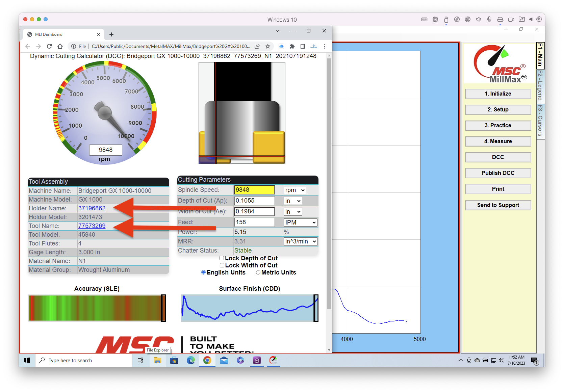564x392 pixels.
Task: Open the Chrome extensions puzzle icon
Action: 292,46
